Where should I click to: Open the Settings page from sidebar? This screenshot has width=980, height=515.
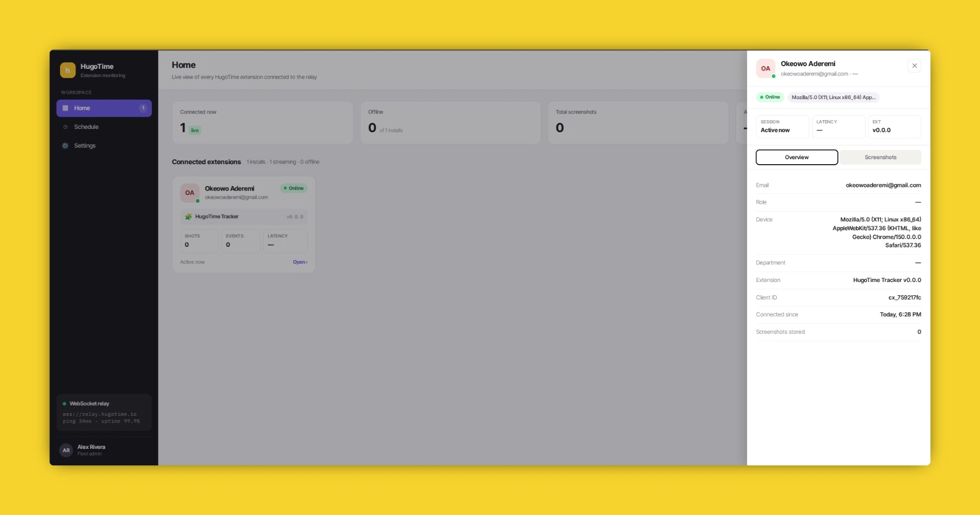coord(104,145)
